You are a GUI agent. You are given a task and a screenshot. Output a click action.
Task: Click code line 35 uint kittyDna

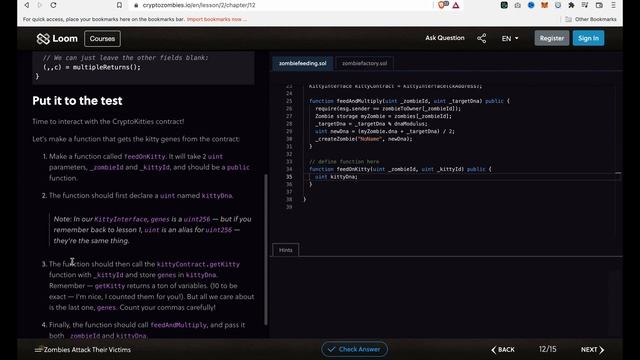pyautogui.click(x=336, y=177)
